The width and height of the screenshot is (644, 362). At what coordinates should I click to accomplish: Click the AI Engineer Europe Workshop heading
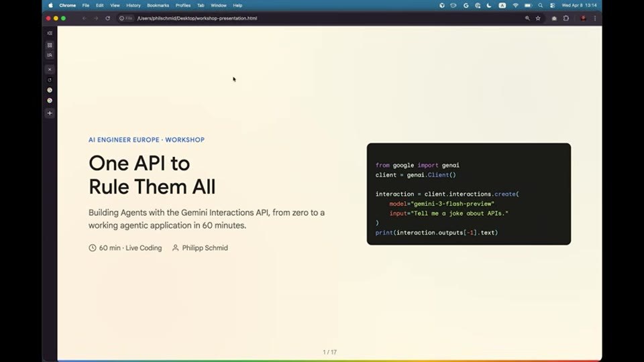pyautogui.click(x=147, y=140)
